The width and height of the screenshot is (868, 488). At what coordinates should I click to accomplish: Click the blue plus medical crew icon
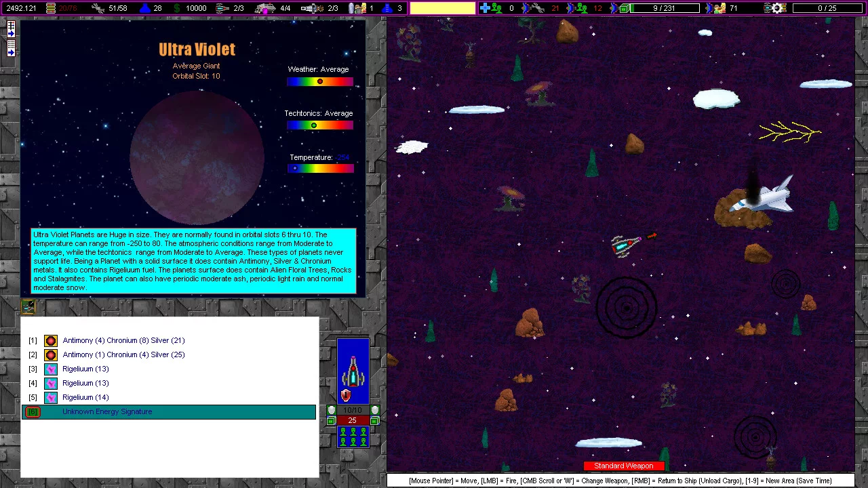point(491,8)
